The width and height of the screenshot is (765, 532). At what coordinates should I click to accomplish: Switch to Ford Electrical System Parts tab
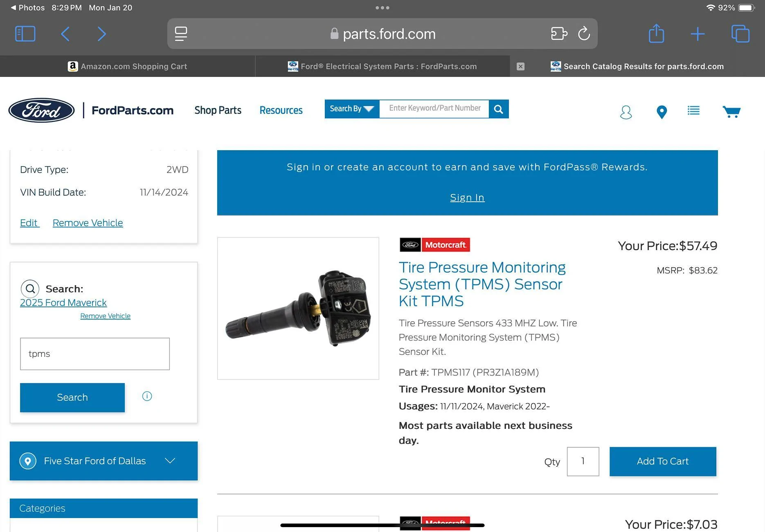382,66
